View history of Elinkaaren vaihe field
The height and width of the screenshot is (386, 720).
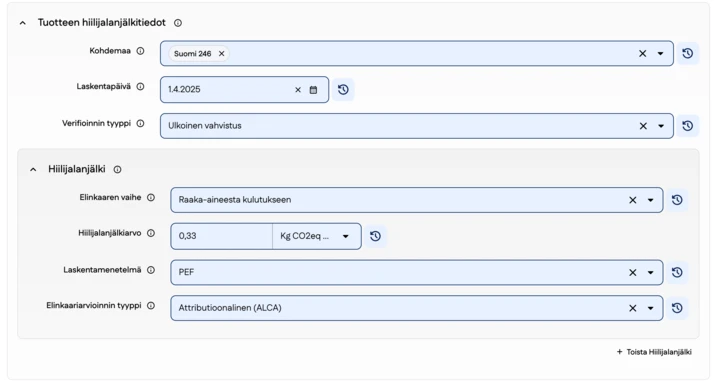pos(677,200)
